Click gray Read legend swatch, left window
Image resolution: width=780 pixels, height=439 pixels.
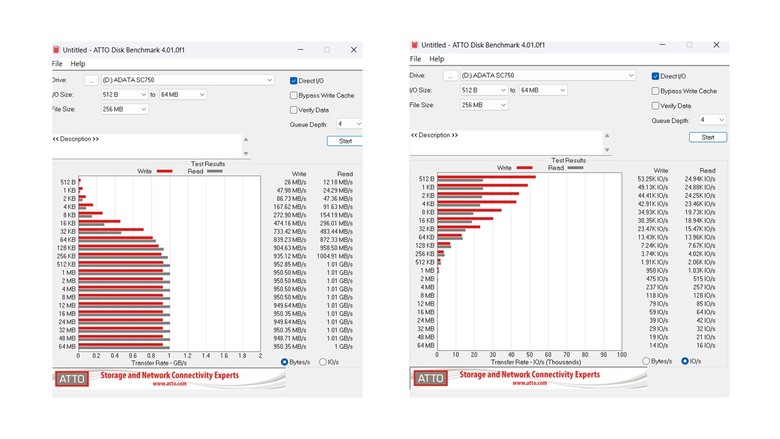(x=215, y=171)
